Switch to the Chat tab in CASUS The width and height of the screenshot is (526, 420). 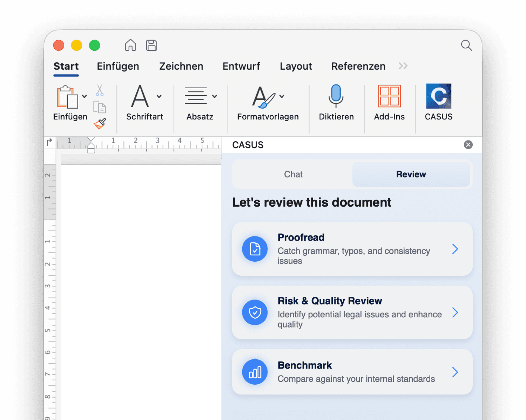pos(293,174)
